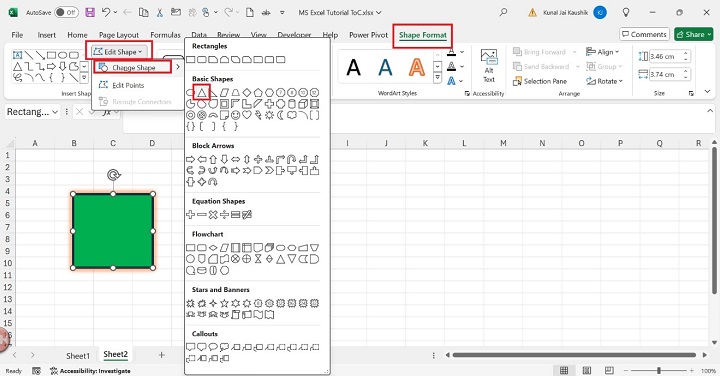Click the Save icon in title bar
The height and width of the screenshot is (376, 720).
(x=90, y=12)
